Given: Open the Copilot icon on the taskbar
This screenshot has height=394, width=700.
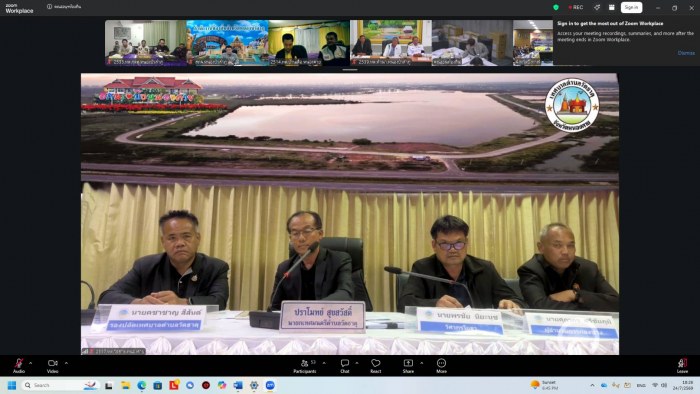Looking at the screenshot, I should tap(222, 386).
